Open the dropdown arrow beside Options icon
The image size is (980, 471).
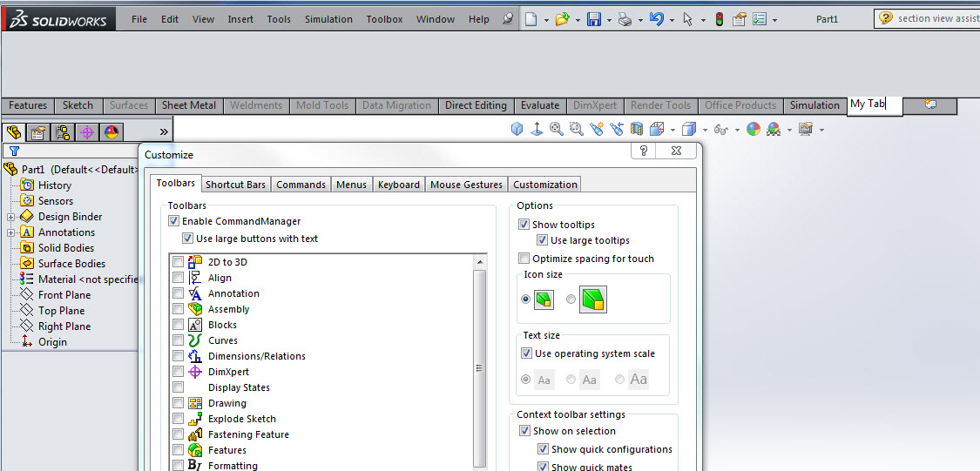[775, 21]
